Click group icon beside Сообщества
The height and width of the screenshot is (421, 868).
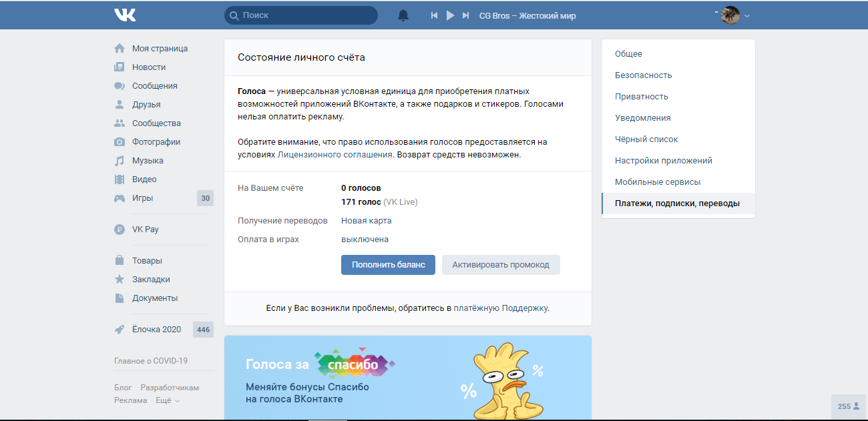point(120,123)
